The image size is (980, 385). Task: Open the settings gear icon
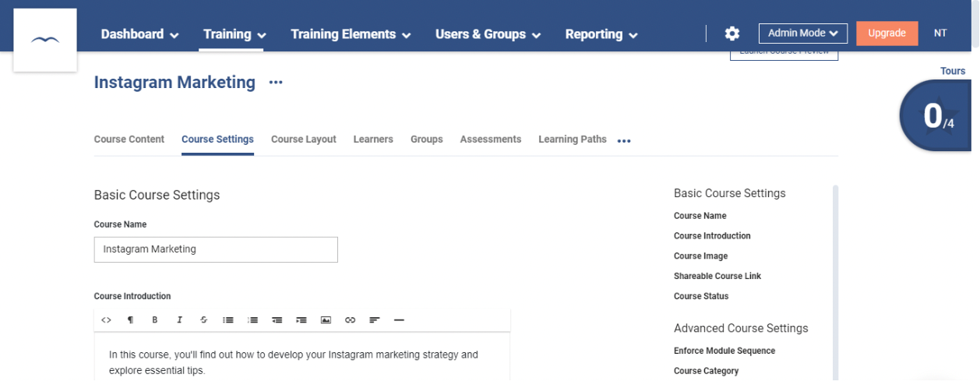pos(731,34)
